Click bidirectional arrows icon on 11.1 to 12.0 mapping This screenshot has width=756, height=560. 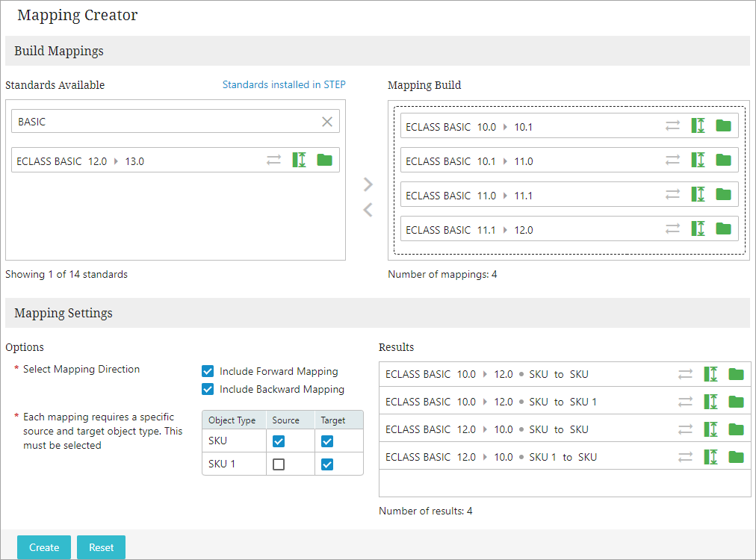tap(672, 229)
